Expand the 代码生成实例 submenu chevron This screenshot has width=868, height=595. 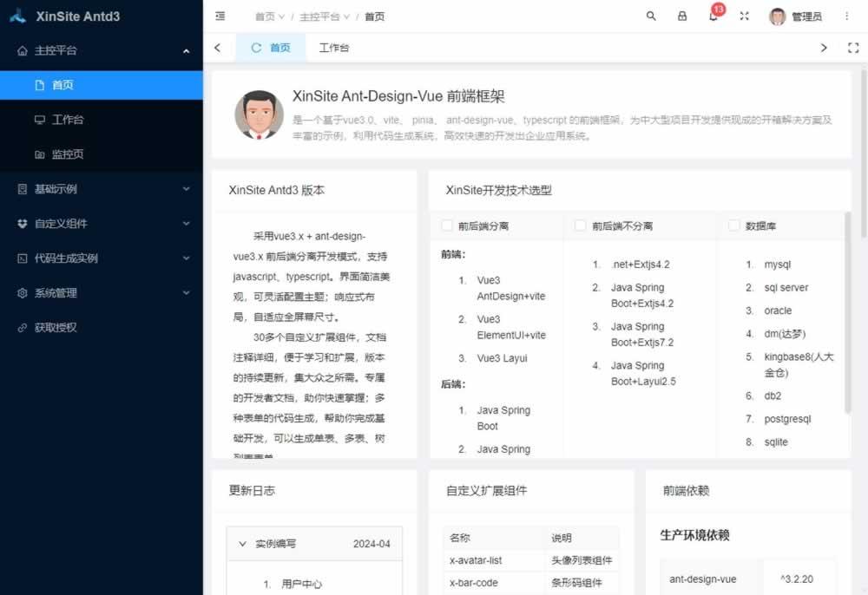pos(186,258)
